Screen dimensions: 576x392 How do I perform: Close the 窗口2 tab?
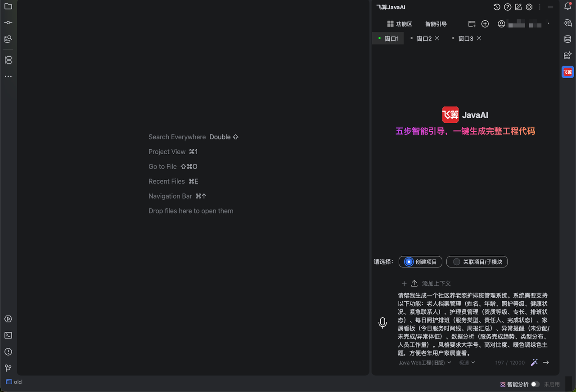tap(437, 38)
